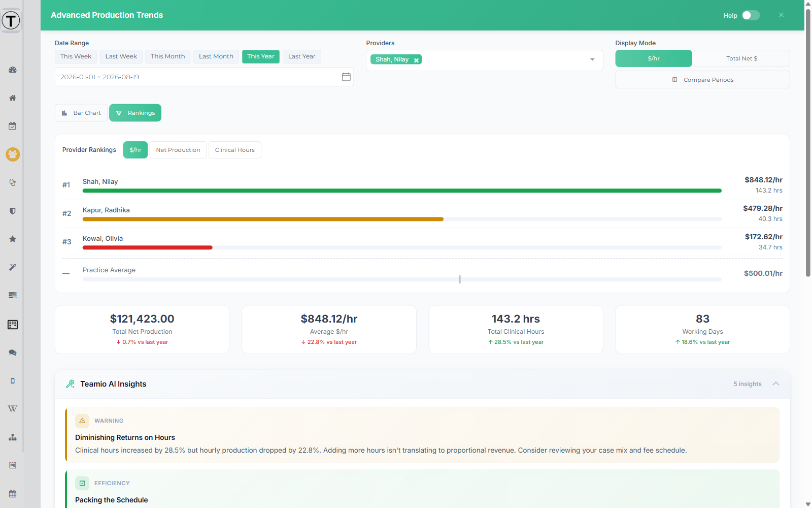The width and height of the screenshot is (812, 508).
Task: Click the magic wand icon in sidebar
Action: coord(13,267)
